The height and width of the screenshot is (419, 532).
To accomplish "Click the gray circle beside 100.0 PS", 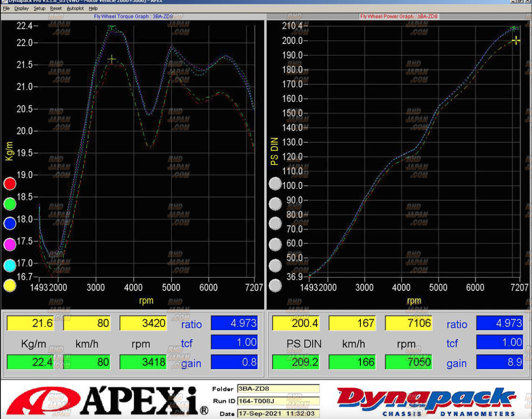I will coord(275,183).
